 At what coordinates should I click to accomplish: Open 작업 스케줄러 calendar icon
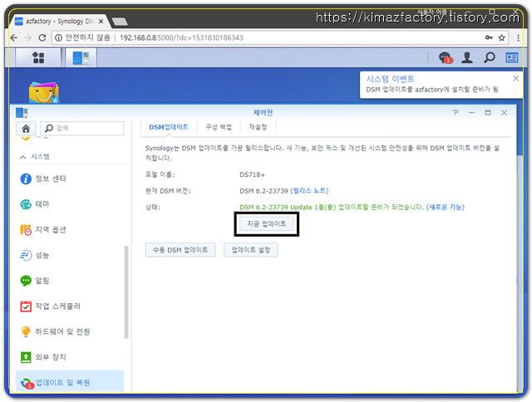pos(26,306)
